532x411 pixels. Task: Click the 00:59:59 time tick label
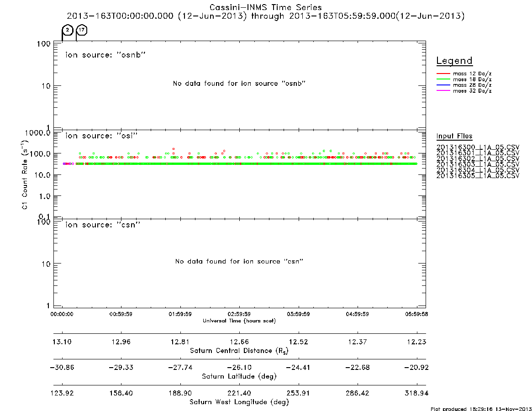pos(121,314)
